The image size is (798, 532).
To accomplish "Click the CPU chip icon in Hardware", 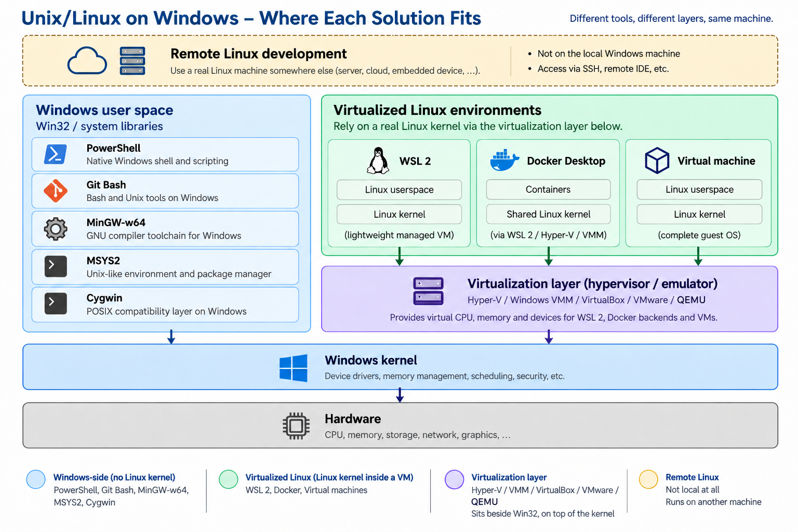I will pyautogui.click(x=296, y=426).
